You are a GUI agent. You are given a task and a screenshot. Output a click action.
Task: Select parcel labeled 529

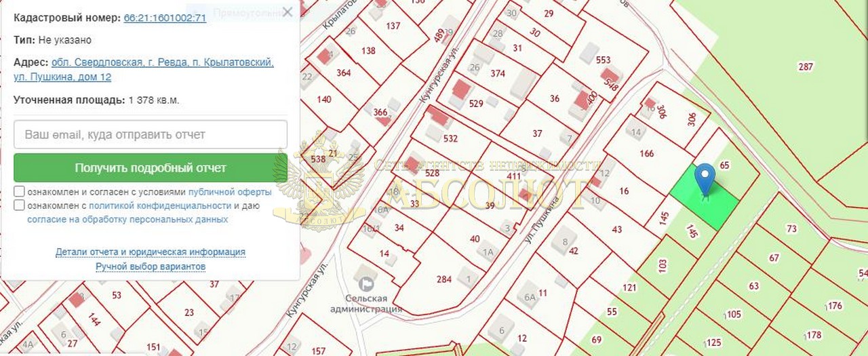476,103
